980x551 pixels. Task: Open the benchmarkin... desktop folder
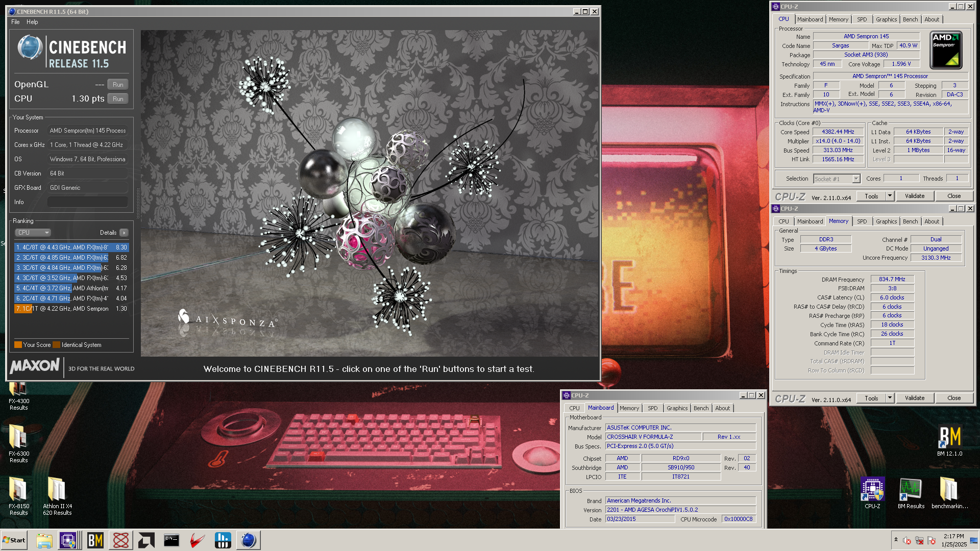click(x=949, y=493)
